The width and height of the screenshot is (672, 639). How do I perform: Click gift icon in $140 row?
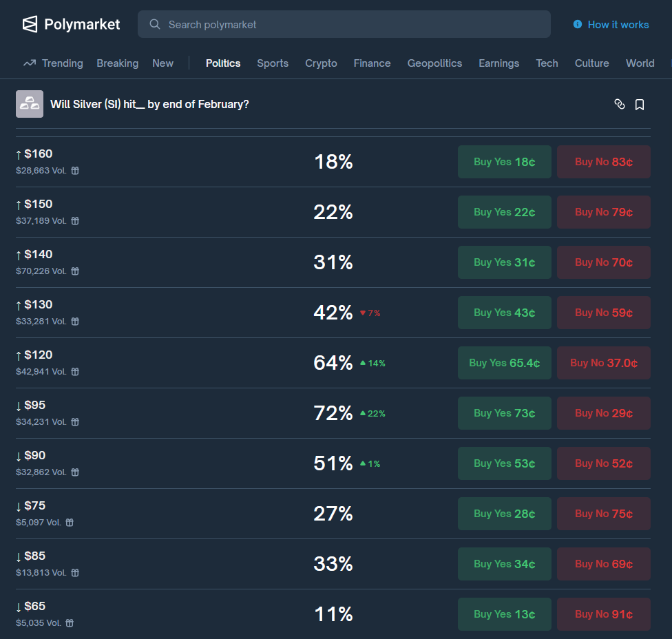point(75,271)
